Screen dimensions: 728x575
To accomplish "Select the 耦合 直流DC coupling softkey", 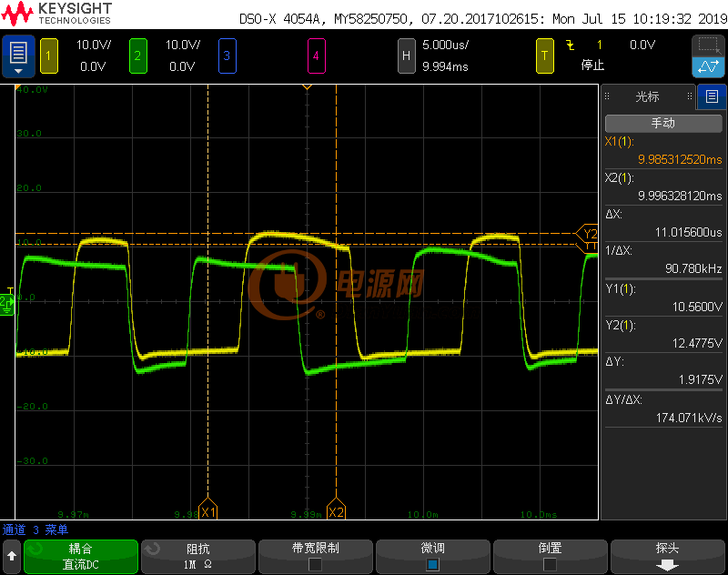I will pos(81,556).
